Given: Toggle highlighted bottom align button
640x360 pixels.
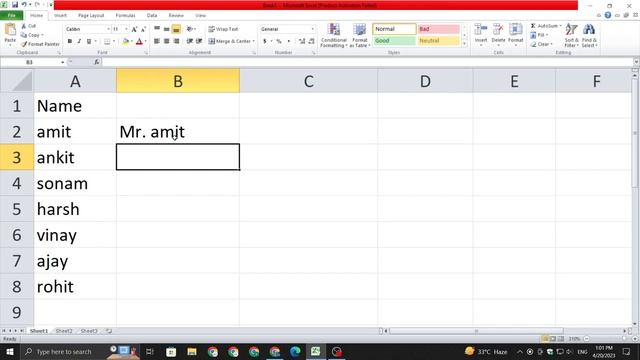Looking at the screenshot, I should 176,29.
